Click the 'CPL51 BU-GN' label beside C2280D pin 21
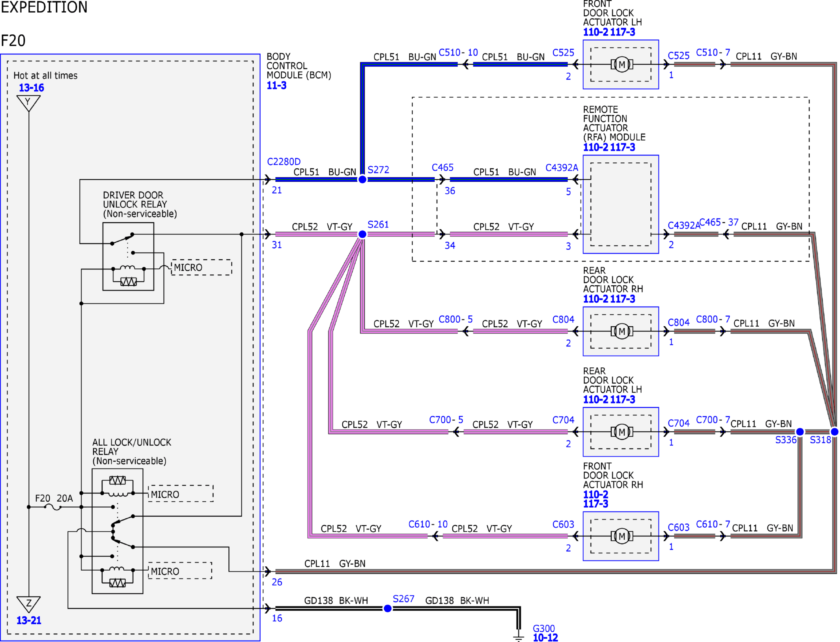Image resolution: width=840 pixels, height=642 pixels. click(x=325, y=172)
